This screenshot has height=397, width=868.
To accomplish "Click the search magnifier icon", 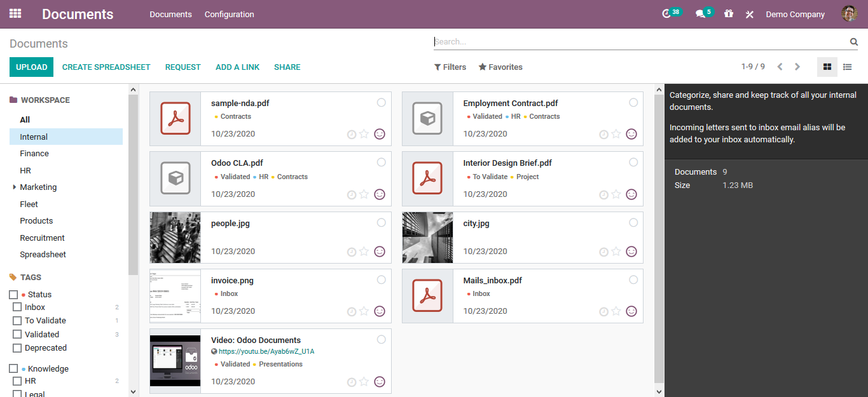I will 854,42.
